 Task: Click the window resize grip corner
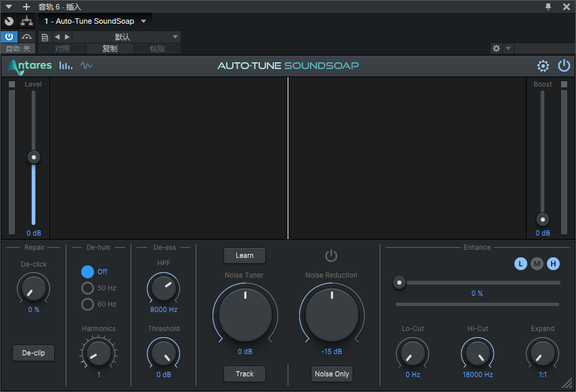click(x=567, y=383)
